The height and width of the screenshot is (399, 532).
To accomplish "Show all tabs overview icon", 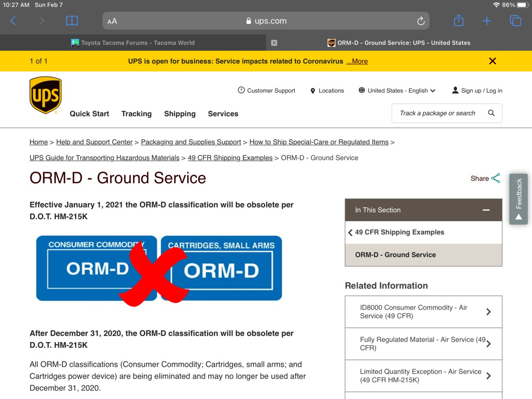I will tap(515, 21).
